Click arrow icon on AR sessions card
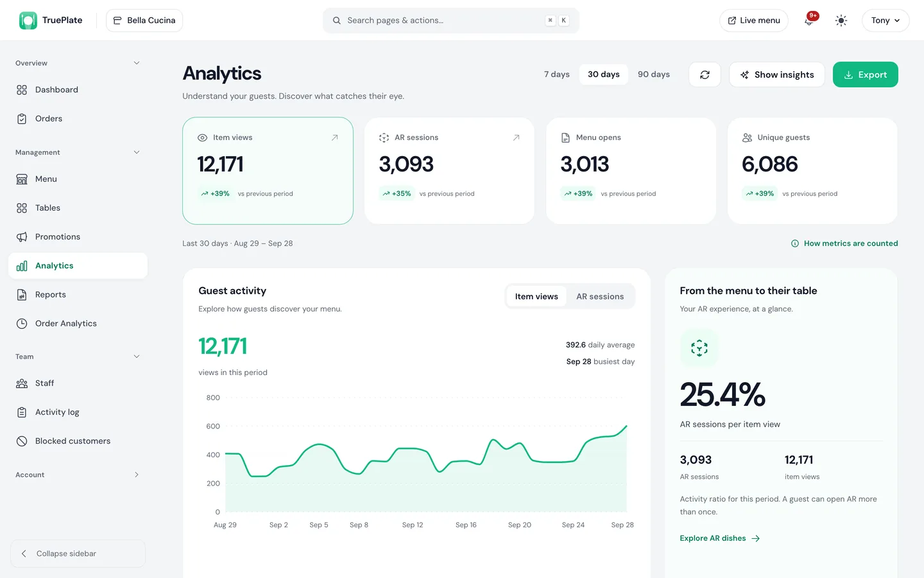The image size is (924, 578). 516,137
